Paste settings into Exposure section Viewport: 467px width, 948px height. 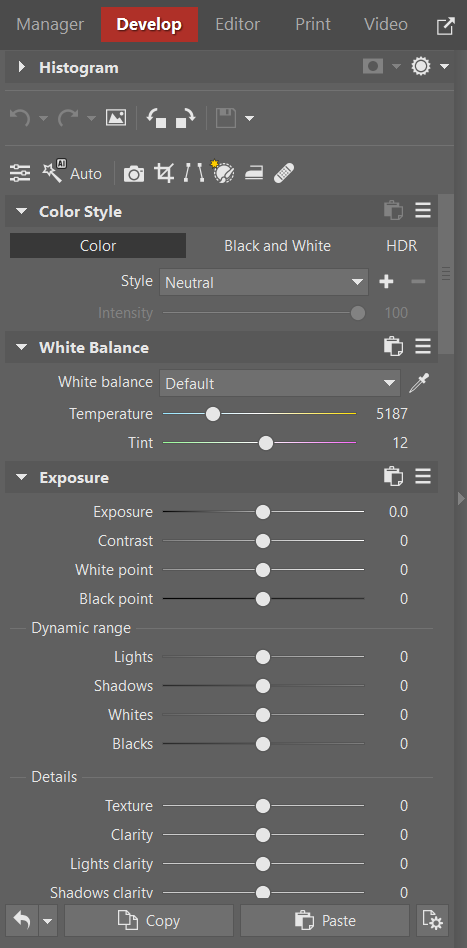coord(393,477)
